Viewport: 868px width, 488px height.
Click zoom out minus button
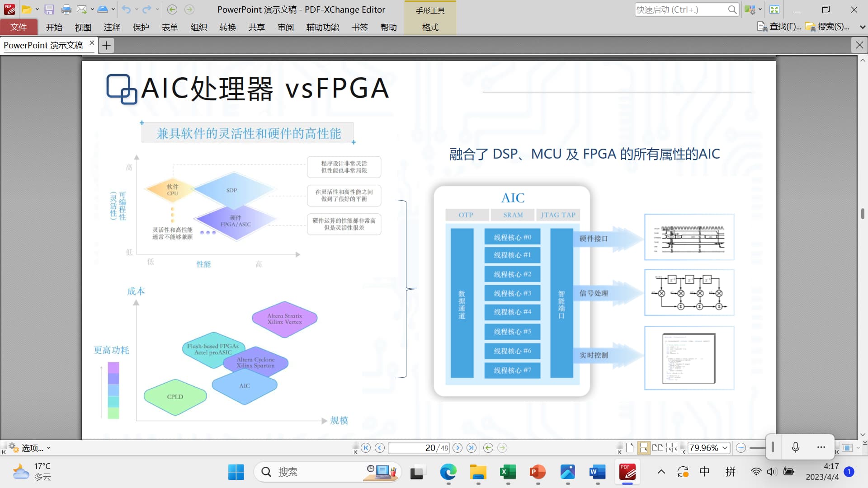tap(741, 448)
